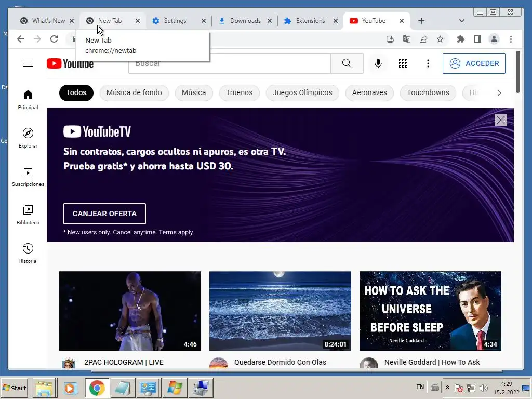
Task: Show hidden tray icons arrow
Action: [447, 388]
